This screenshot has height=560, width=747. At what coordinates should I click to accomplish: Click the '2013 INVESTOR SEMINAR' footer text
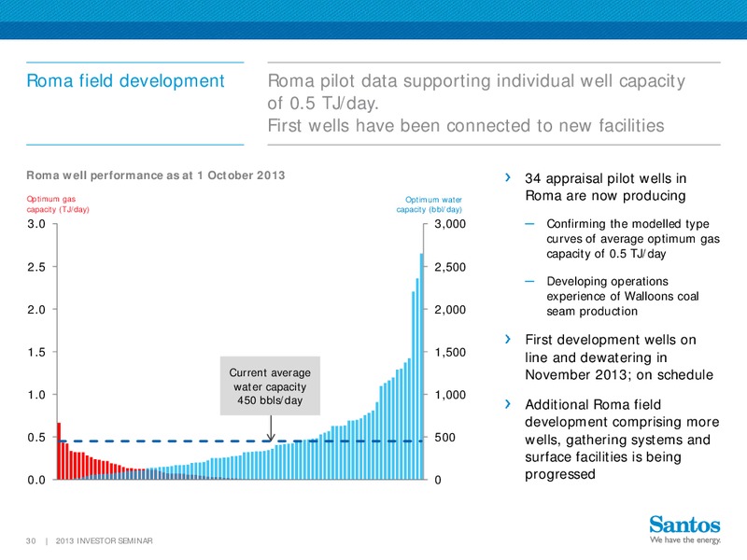click(x=104, y=541)
